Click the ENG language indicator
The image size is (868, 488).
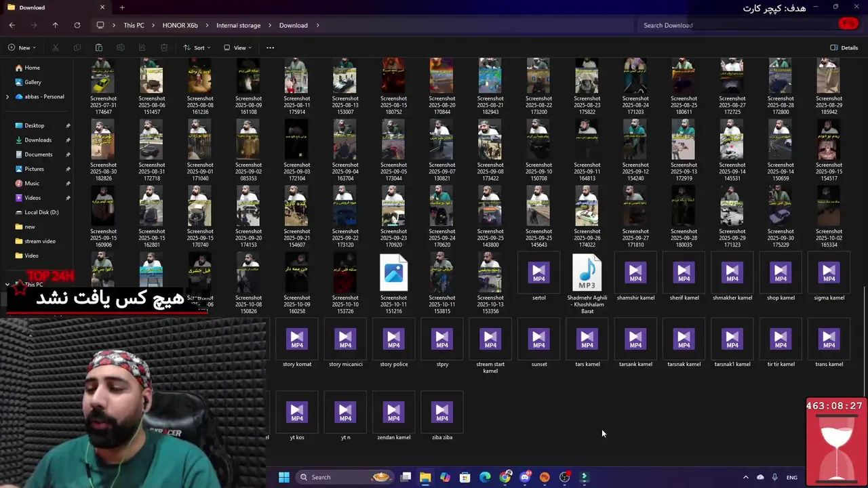coord(791,477)
